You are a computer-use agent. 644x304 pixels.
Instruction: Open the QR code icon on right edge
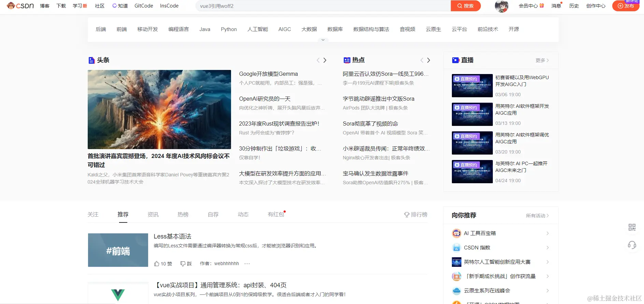coord(632,227)
